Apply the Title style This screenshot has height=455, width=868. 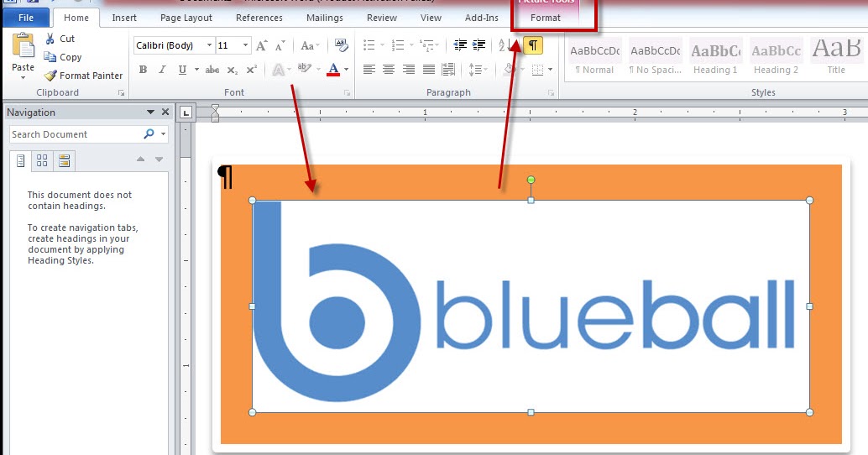[x=836, y=58]
